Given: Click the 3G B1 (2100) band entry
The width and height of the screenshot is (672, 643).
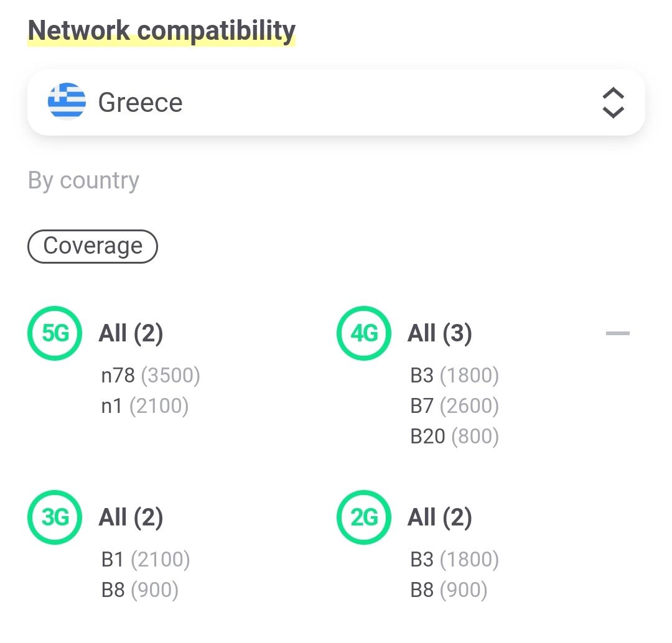Looking at the screenshot, I should click(x=146, y=560).
